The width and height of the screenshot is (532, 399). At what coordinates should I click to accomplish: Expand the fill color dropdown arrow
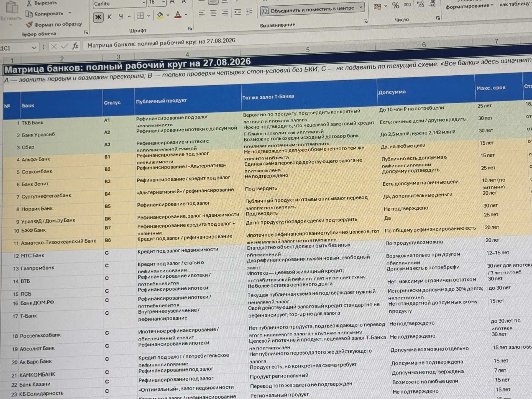pyautogui.click(x=168, y=15)
